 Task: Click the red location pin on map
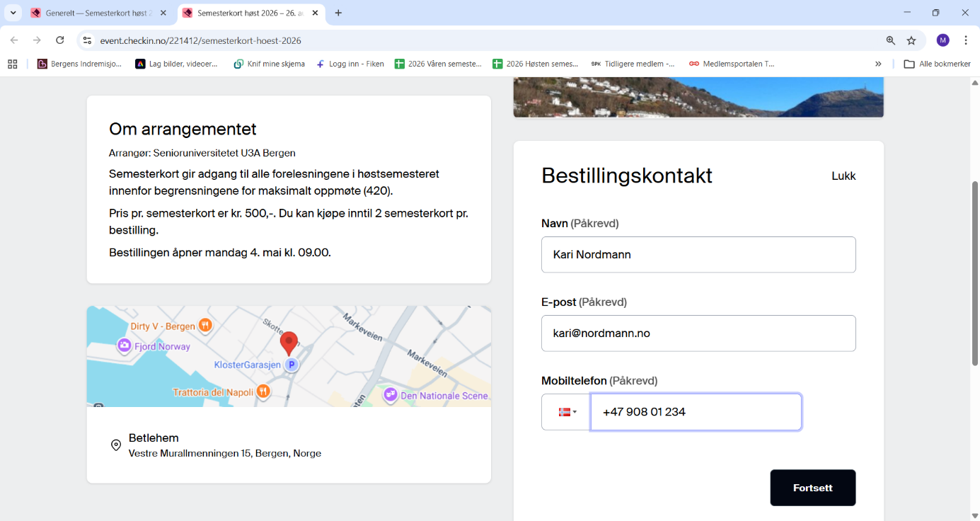pyautogui.click(x=289, y=343)
